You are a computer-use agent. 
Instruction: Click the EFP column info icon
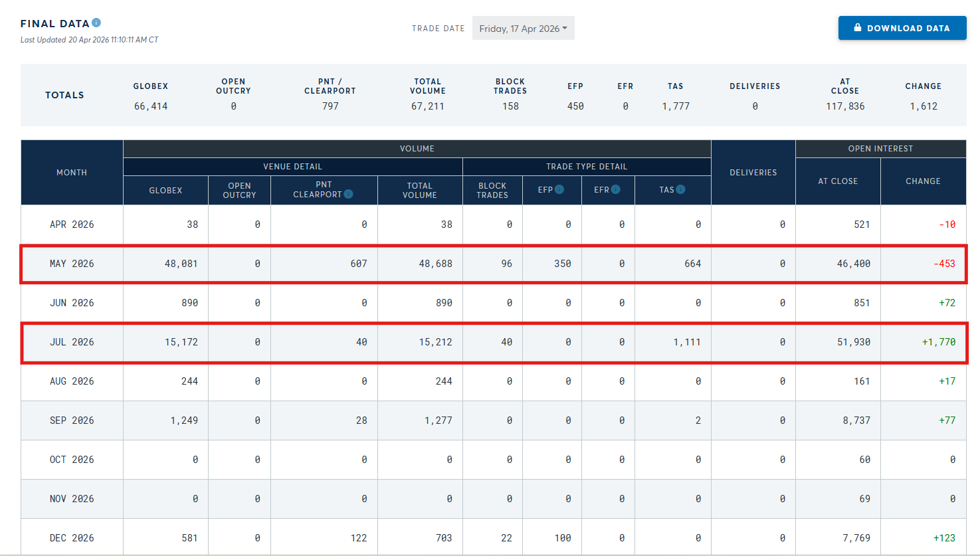(559, 190)
